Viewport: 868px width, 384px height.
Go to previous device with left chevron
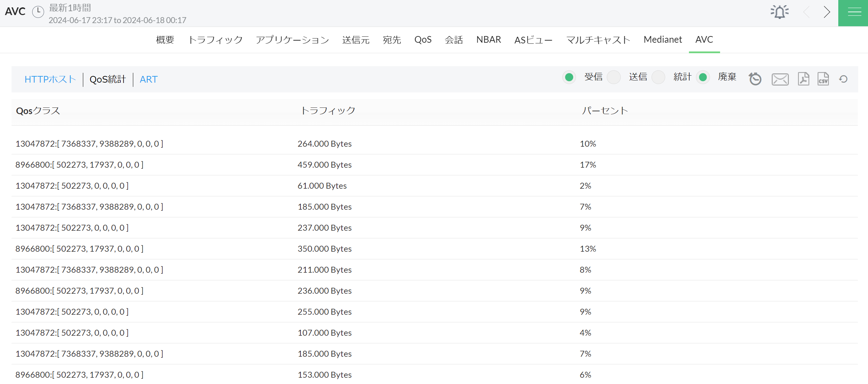[807, 12]
